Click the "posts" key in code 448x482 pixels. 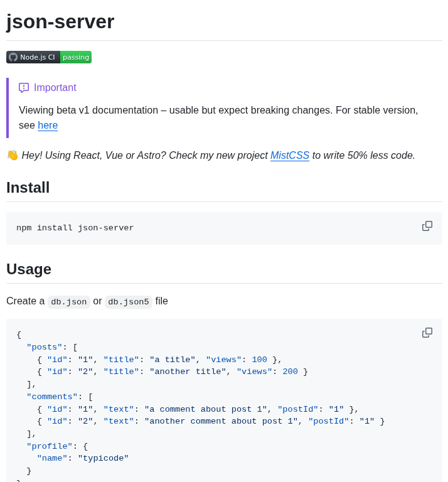tap(45, 347)
